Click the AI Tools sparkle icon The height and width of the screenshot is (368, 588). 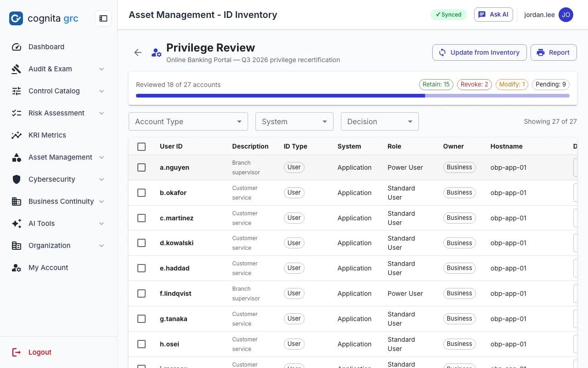point(17,224)
